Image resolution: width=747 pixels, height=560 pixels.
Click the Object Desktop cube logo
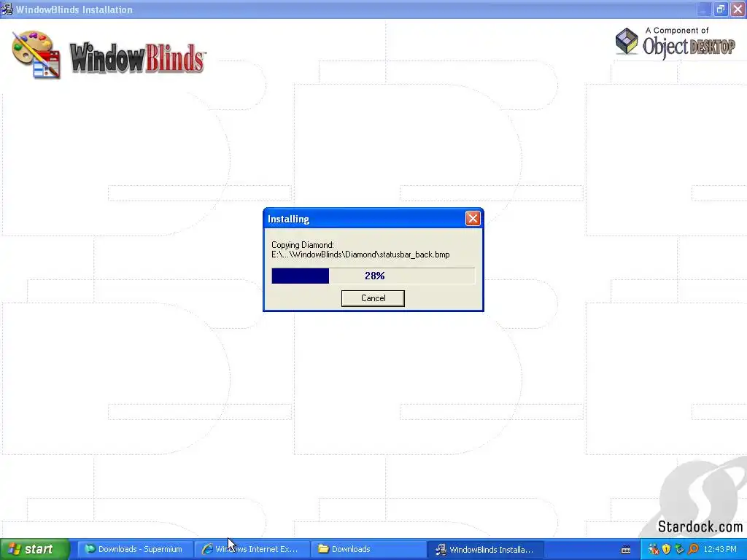click(627, 41)
